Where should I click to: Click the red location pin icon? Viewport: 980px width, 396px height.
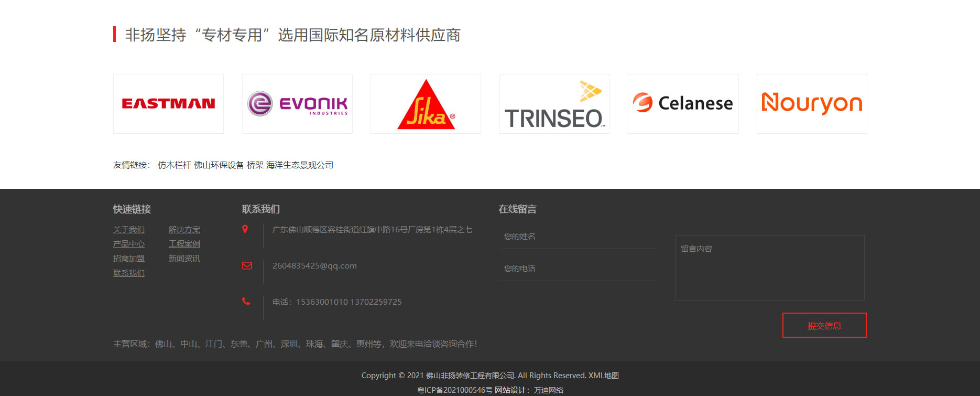(x=245, y=229)
